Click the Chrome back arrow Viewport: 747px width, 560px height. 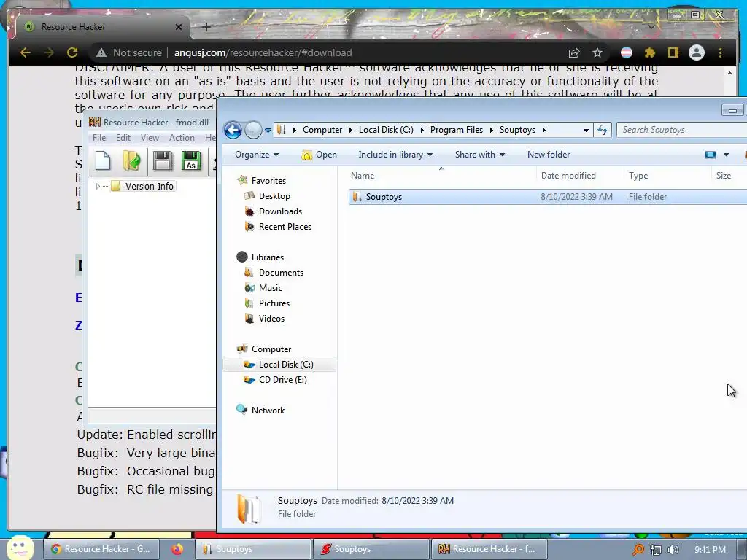click(26, 52)
